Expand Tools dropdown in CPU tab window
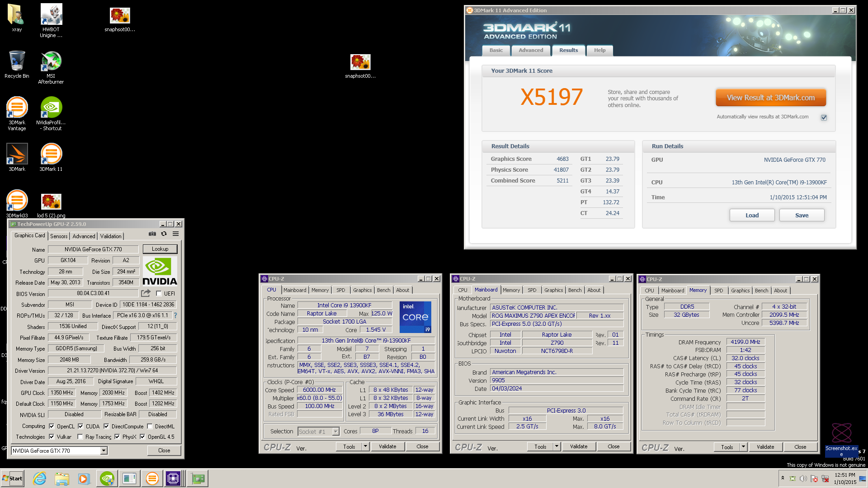The image size is (868, 488). pyautogui.click(x=365, y=446)
